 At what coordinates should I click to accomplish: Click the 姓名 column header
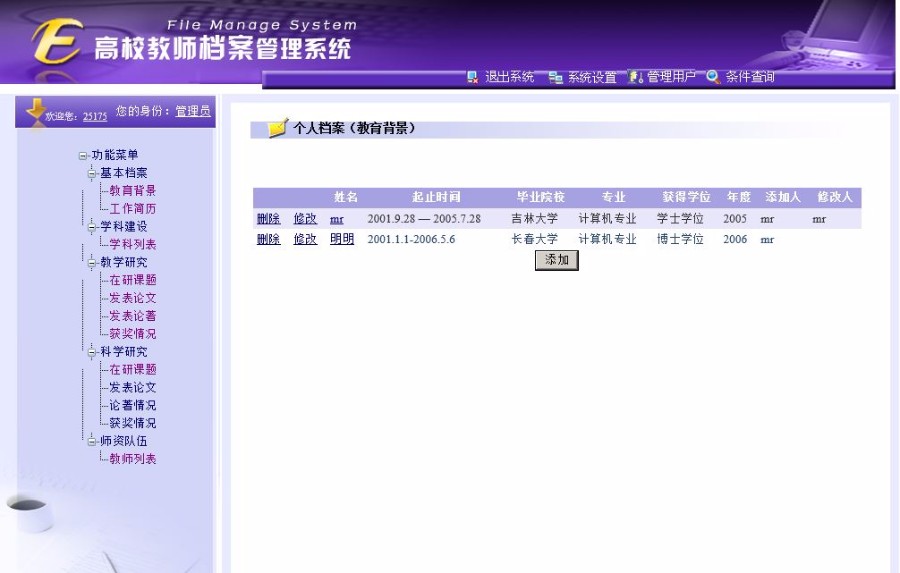coord(346,197)
